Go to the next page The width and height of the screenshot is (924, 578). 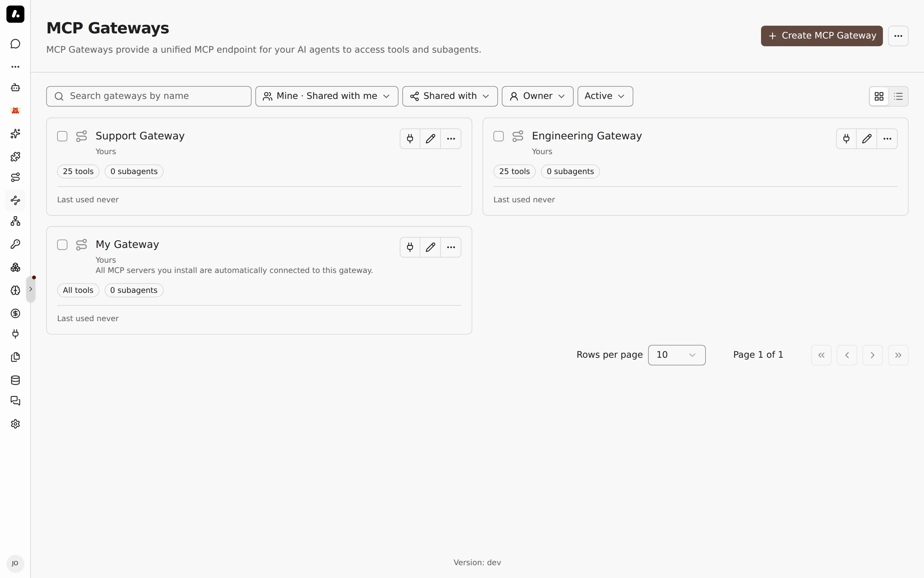(872, 355)
